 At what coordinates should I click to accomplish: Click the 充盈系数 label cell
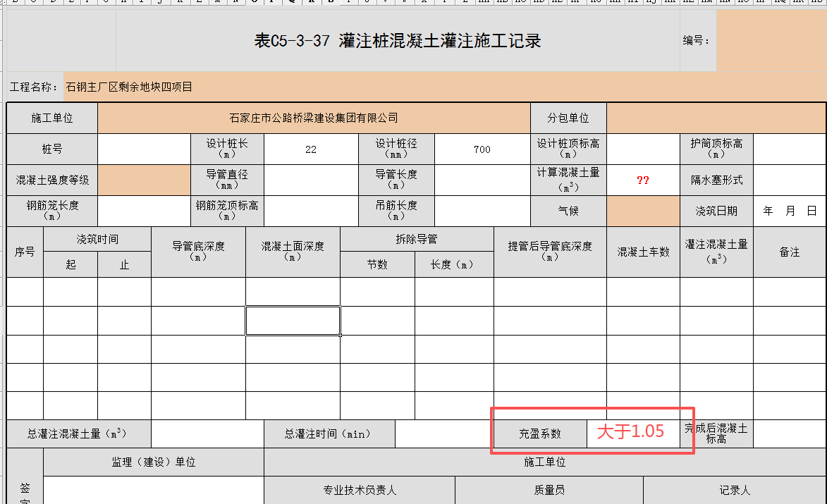click(540, 434)
